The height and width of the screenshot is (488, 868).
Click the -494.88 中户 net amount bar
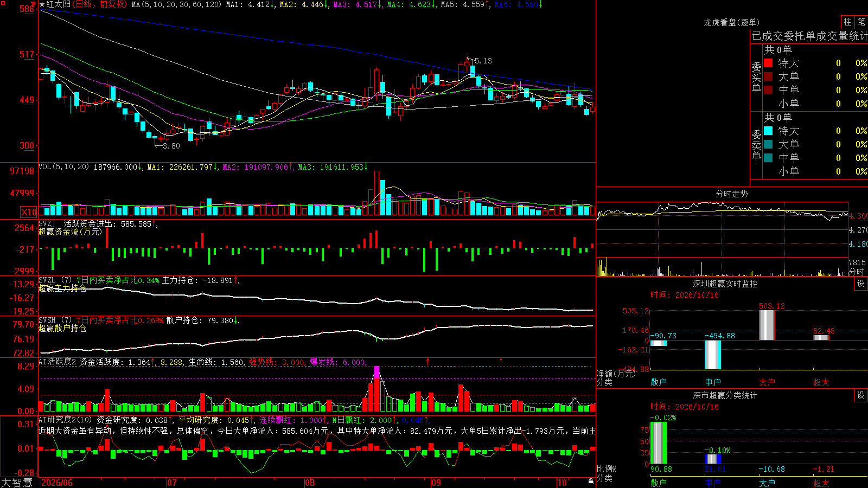pyautogui.click(x=713, y=355)
